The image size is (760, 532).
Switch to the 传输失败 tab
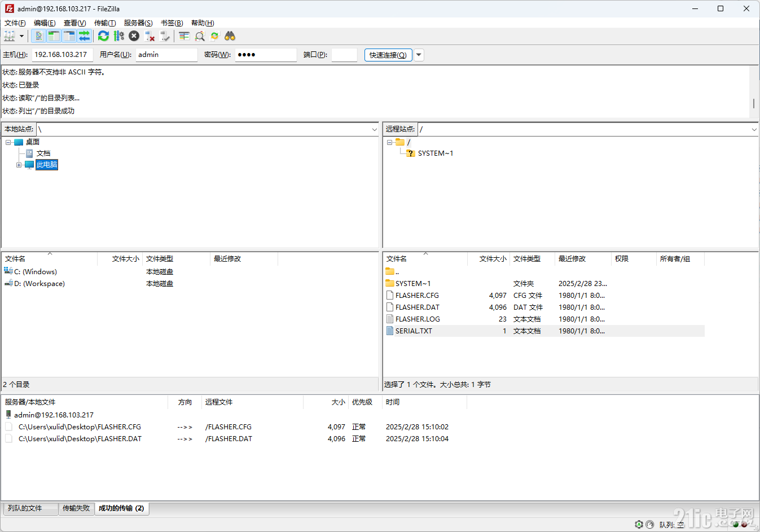click(x=76, y=508)
